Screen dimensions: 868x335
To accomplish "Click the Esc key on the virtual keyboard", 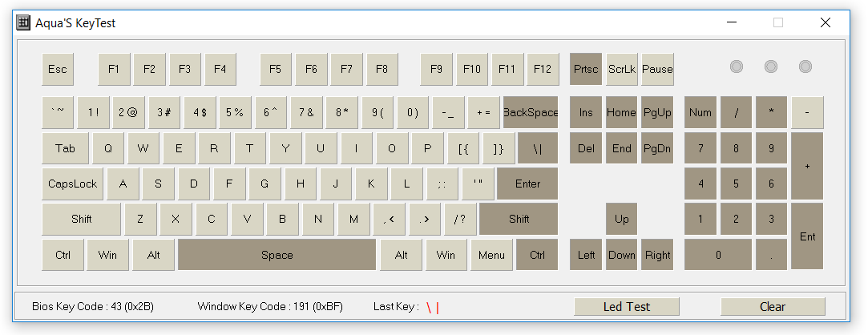I will pyautogui.click(x=58, y=69).
